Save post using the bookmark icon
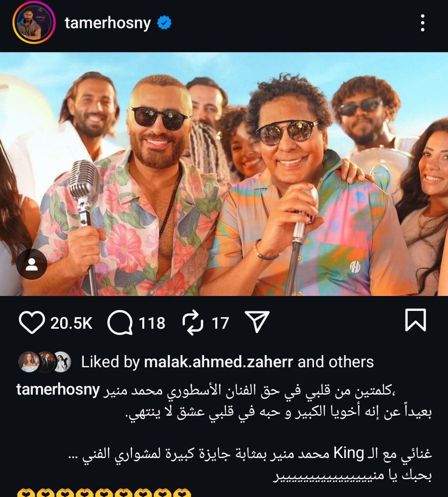This screenshot has width=448, height=497. click(415, 320)
